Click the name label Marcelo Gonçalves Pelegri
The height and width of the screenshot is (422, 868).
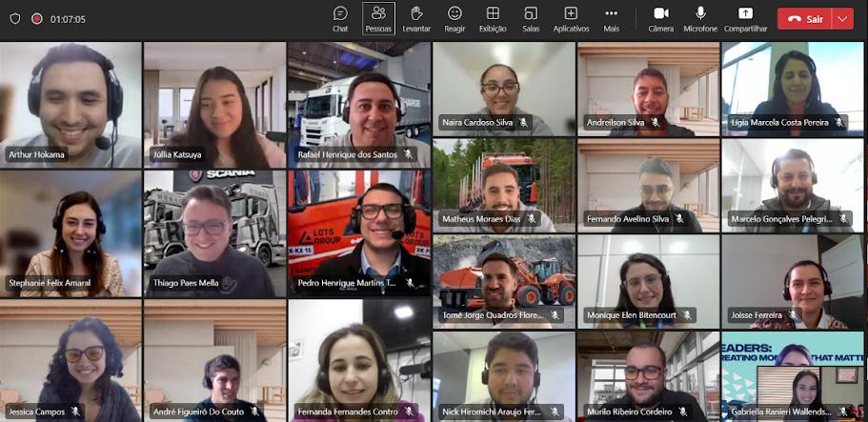pyautogui.click(x=780, y=219)
